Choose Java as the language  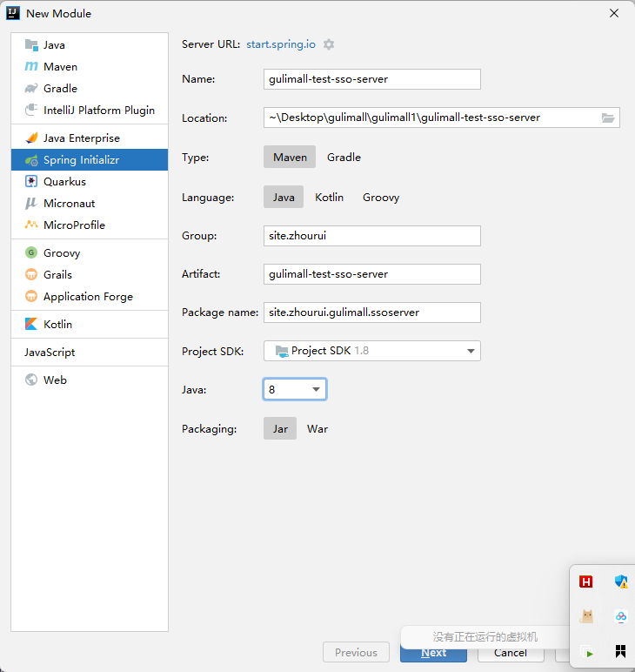(284, 197)
